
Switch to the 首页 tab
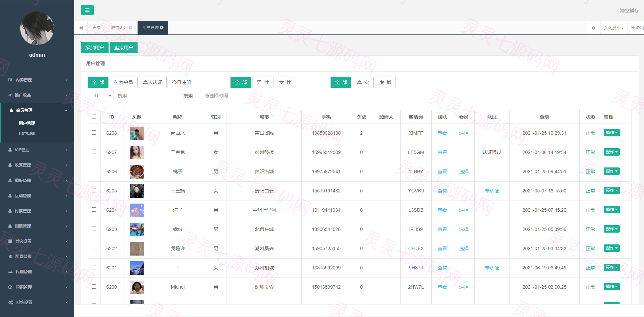[x=97, y=28]
